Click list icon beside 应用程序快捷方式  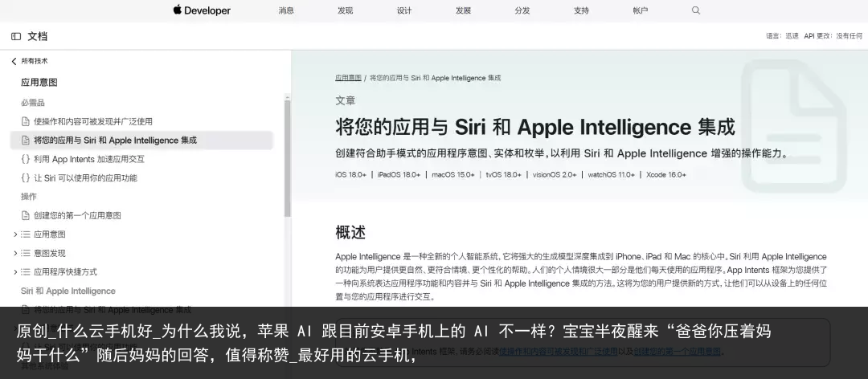tap(26, 271)
